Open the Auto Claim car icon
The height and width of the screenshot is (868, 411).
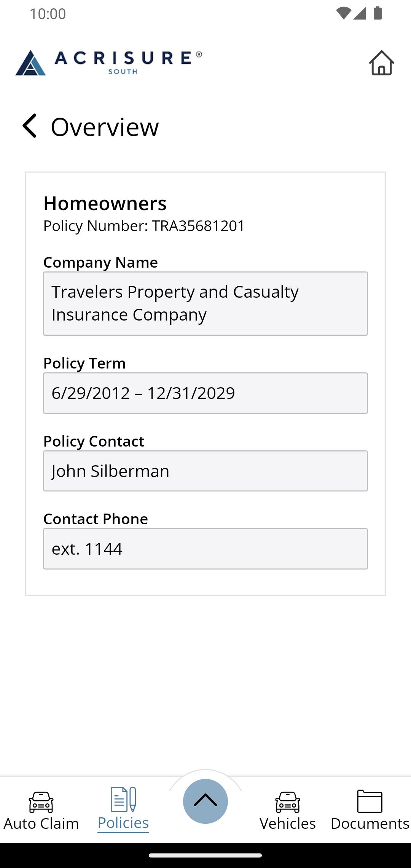coord(41,802)
